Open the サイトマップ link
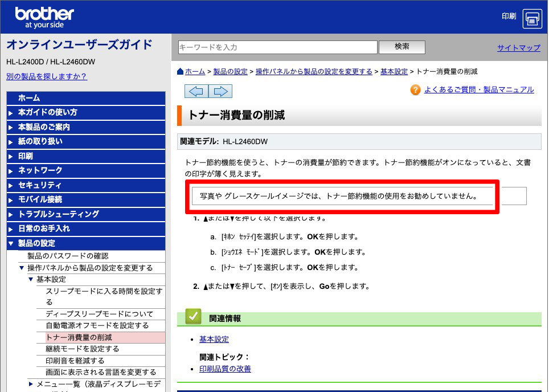 coord(518,48)
